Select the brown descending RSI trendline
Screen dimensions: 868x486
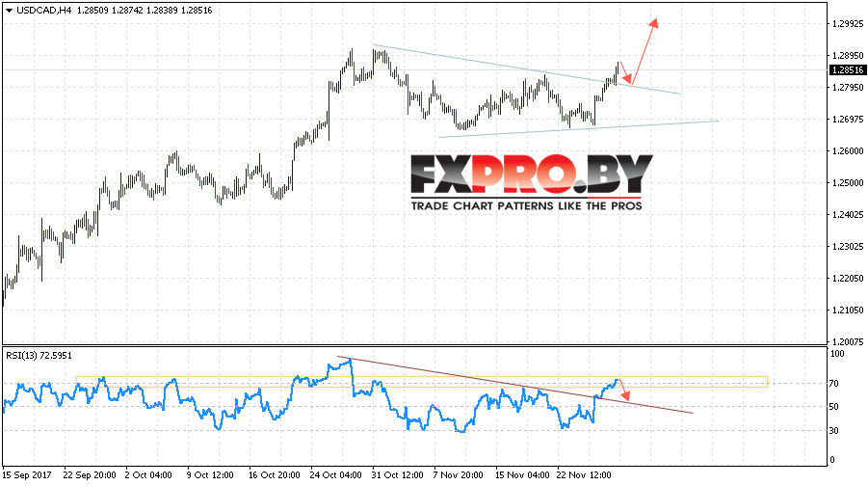514,385
